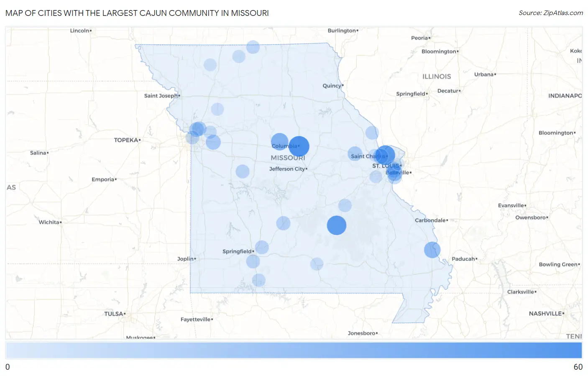Click the Quincy city label
Viewport: 588px width, 376px height.
[332, 86]
